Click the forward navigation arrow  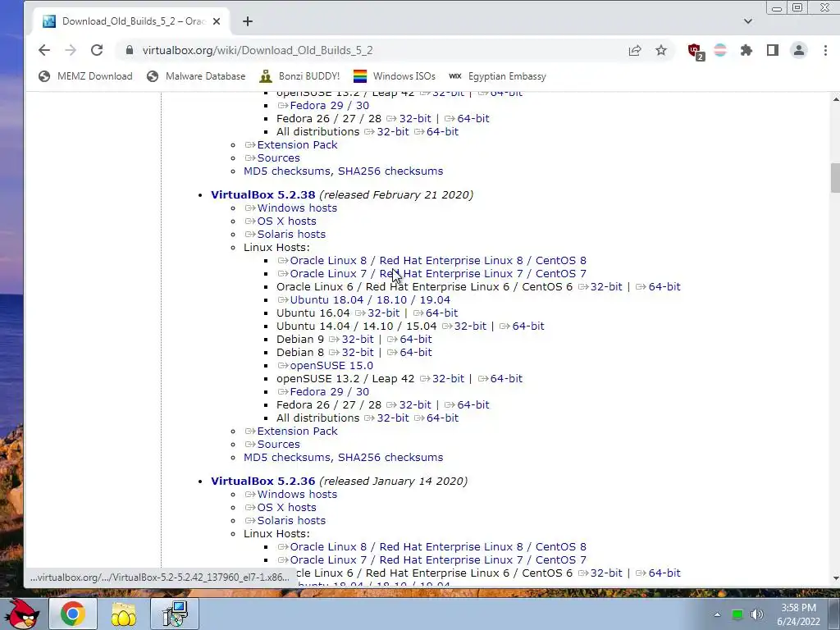coord(71,50)
